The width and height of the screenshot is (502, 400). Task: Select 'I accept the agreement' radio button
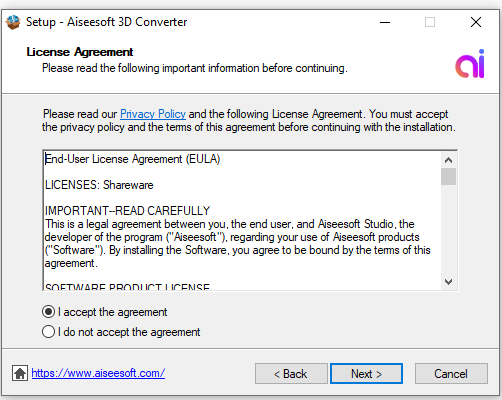[x=48, y=312]
